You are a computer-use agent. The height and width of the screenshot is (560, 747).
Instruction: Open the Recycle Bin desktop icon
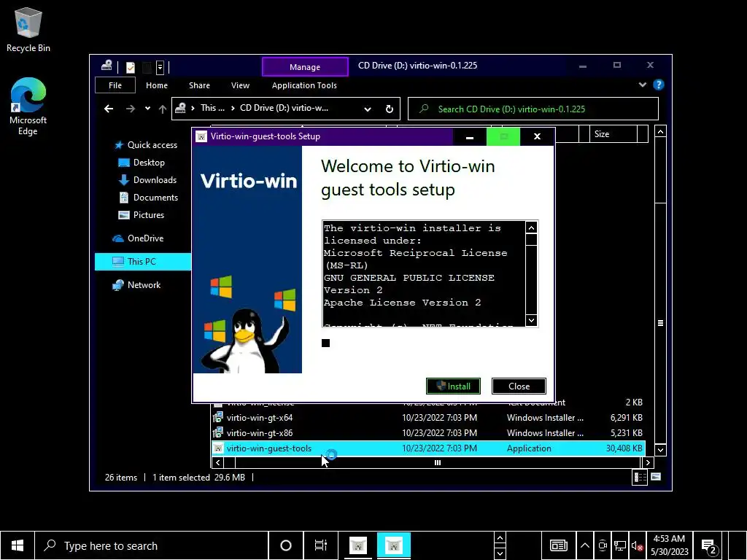pos(28,29)
